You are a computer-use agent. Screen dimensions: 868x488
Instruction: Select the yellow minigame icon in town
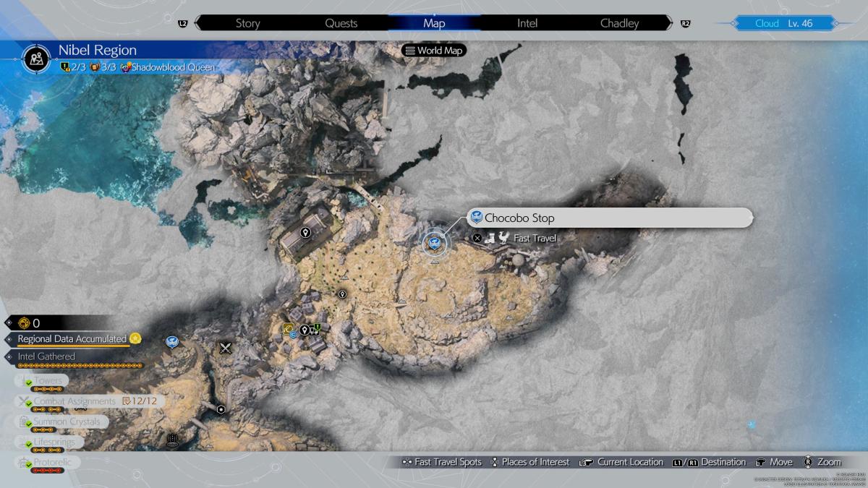pyautogui.click(x=289, y=330)
